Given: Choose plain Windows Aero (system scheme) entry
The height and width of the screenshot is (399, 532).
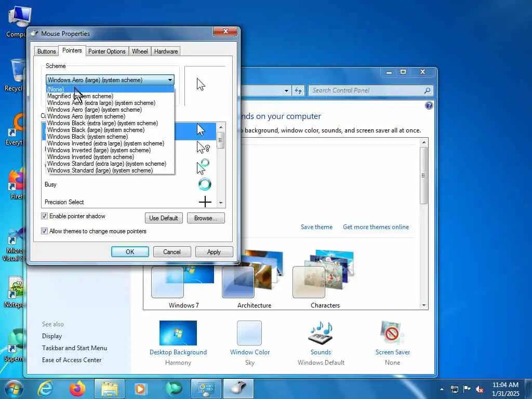Looking at the screenshot, I should (110, 116).
